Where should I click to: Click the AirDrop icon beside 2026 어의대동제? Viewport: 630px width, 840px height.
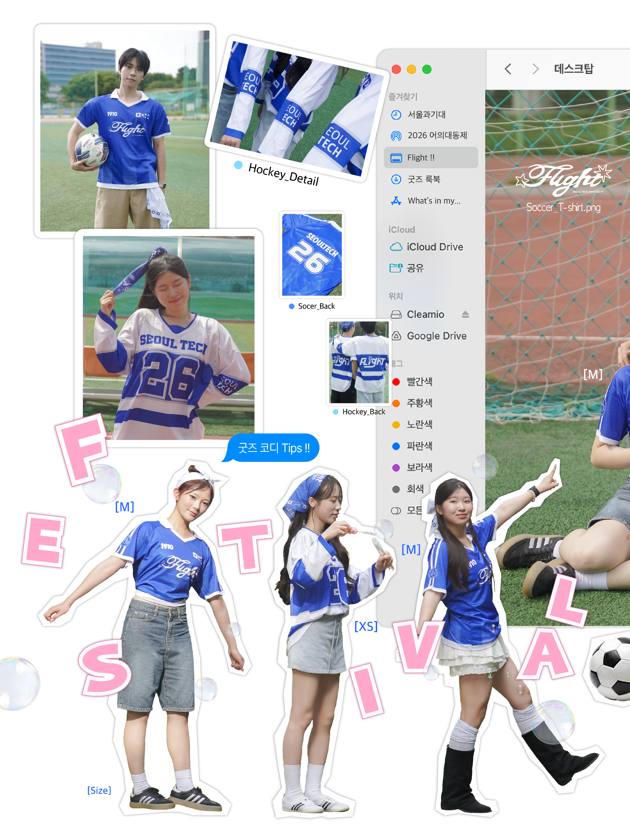point(396,136)
